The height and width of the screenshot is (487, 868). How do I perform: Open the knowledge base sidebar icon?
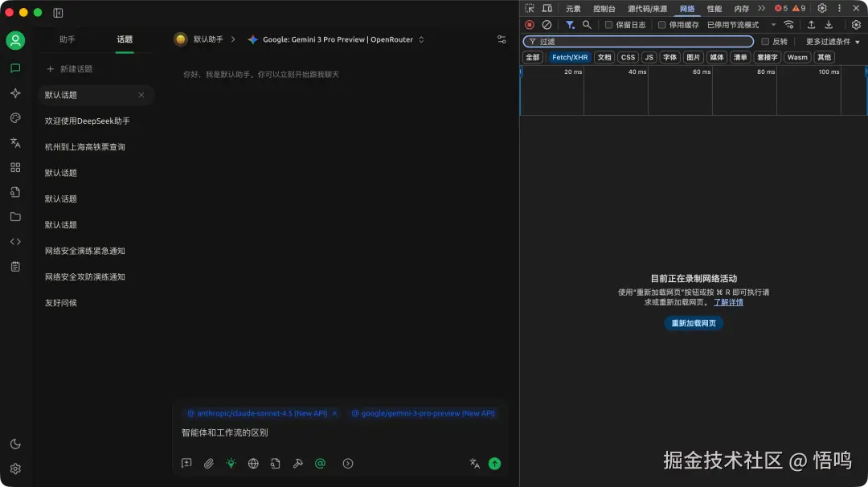(x=15, y=192)
